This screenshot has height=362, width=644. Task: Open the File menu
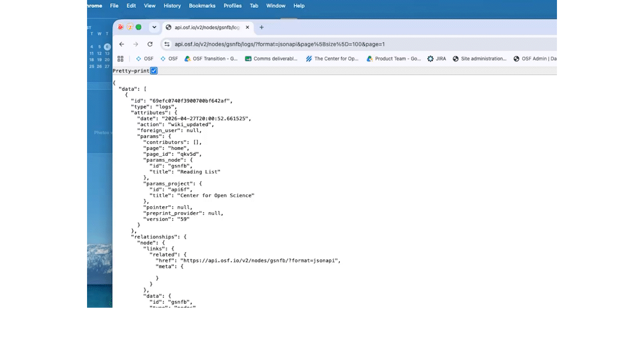coord(114,6)
